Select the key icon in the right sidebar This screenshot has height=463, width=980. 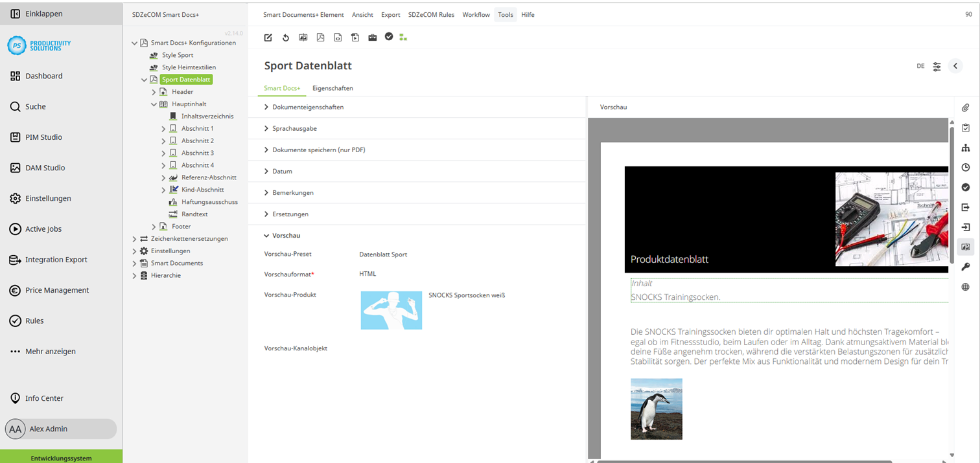click(x=966, y=266)
